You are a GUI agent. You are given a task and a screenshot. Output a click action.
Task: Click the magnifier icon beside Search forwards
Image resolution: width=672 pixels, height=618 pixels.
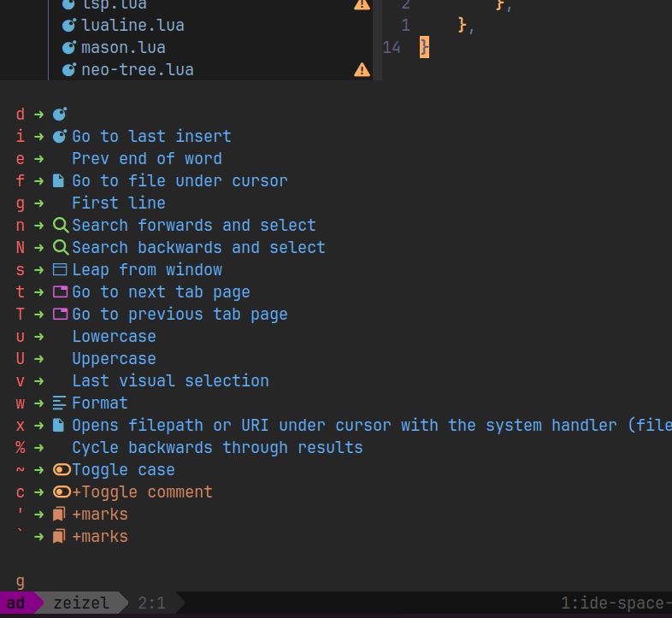[x=61, y=225]
